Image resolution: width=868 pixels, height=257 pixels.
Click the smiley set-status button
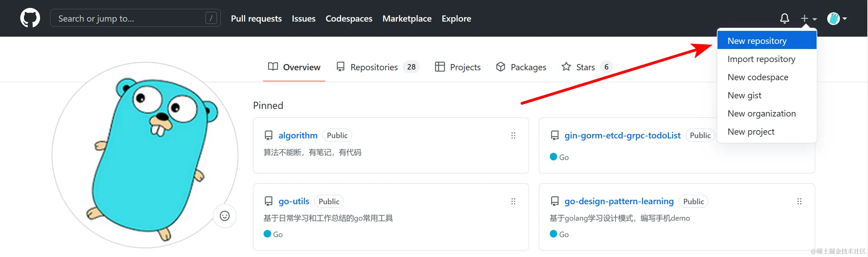point(225,216)
